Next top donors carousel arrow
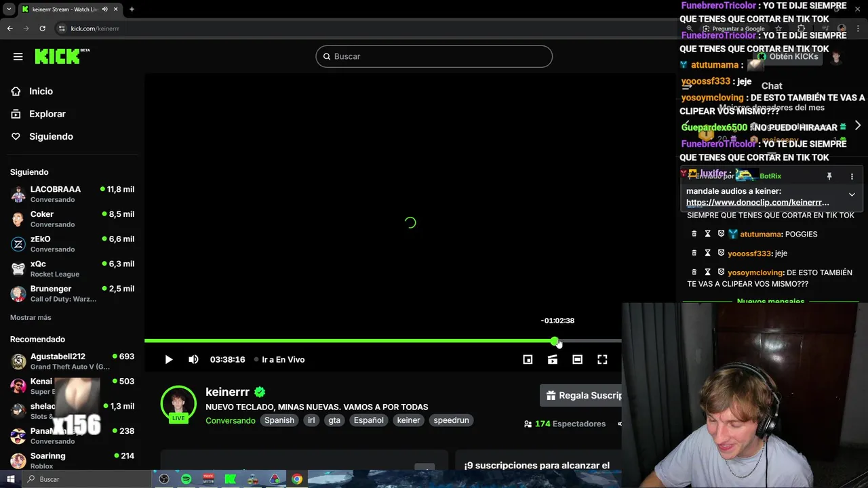Screen dimensions: 868x488 click(x=858, y=125)
